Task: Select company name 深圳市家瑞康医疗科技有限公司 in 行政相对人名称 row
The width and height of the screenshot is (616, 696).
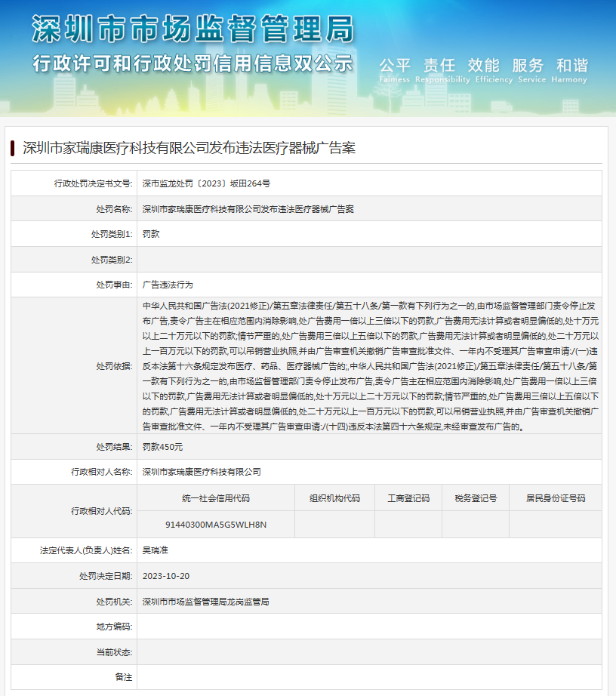Action: [x=202, y=472]
